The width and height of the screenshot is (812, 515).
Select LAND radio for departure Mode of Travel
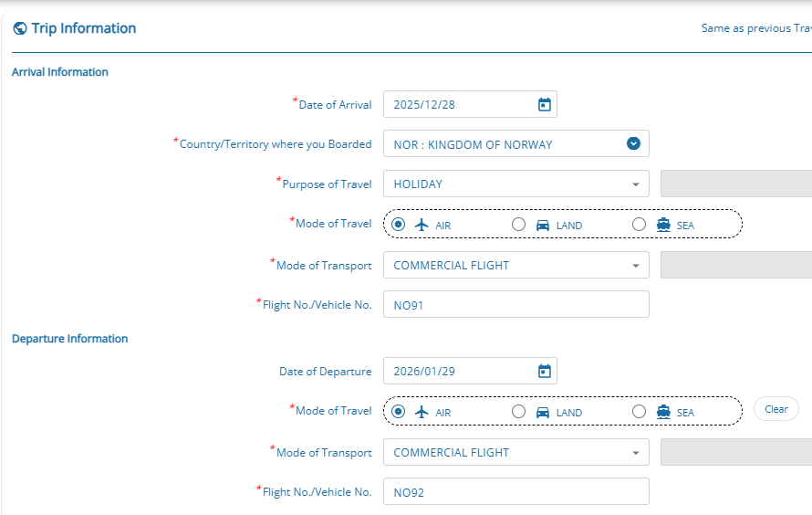pyautogui.click(x=518, y=412)
